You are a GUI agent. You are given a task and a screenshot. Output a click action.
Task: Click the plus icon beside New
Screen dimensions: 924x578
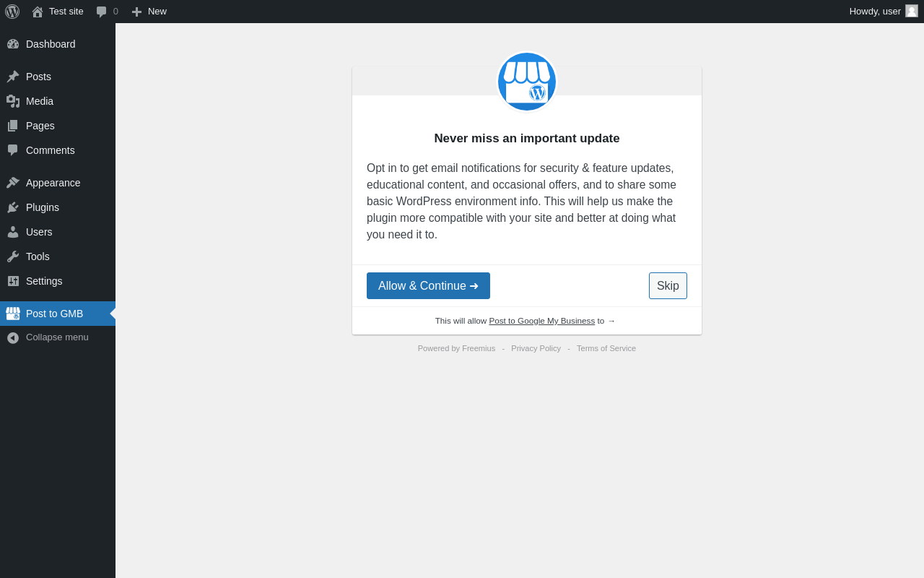click(136, 12)
